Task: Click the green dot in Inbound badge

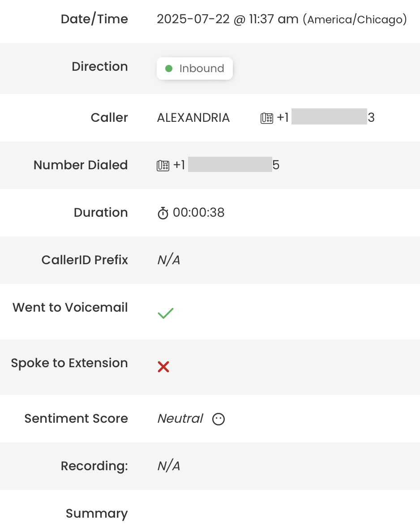Action: click(169, 69)
